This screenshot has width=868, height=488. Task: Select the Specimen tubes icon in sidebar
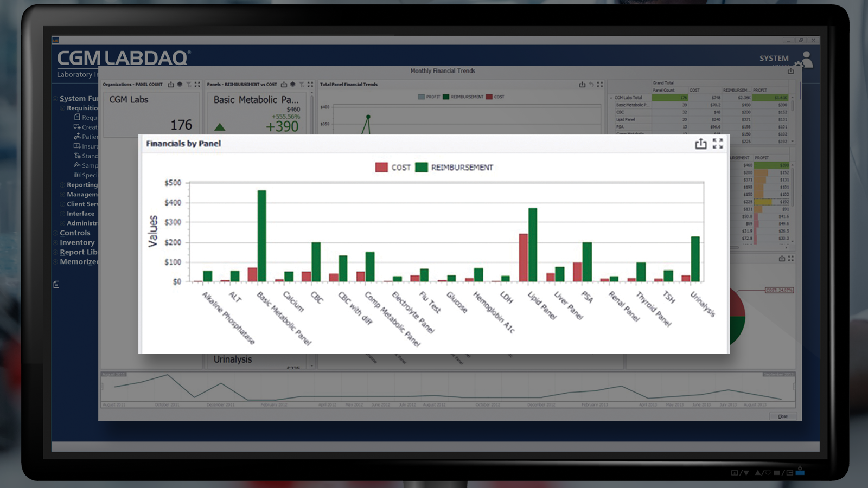coord(77,175)
